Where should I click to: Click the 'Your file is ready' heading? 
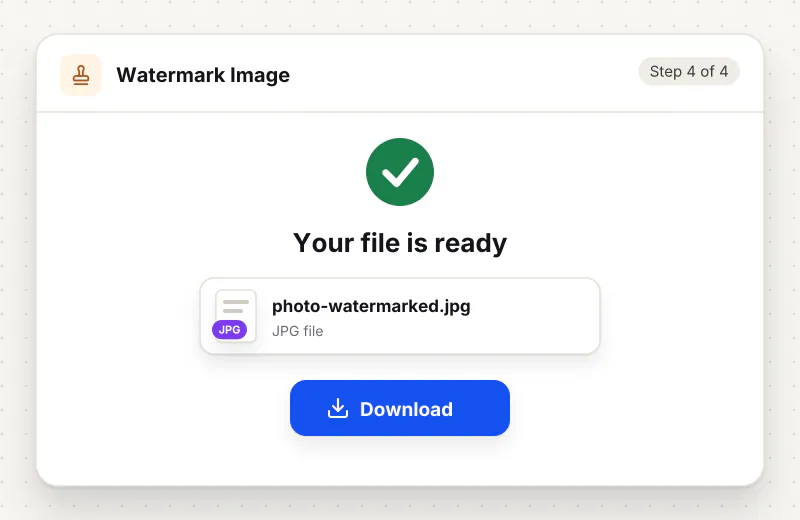pyautogui.click(x=399, y=243)
